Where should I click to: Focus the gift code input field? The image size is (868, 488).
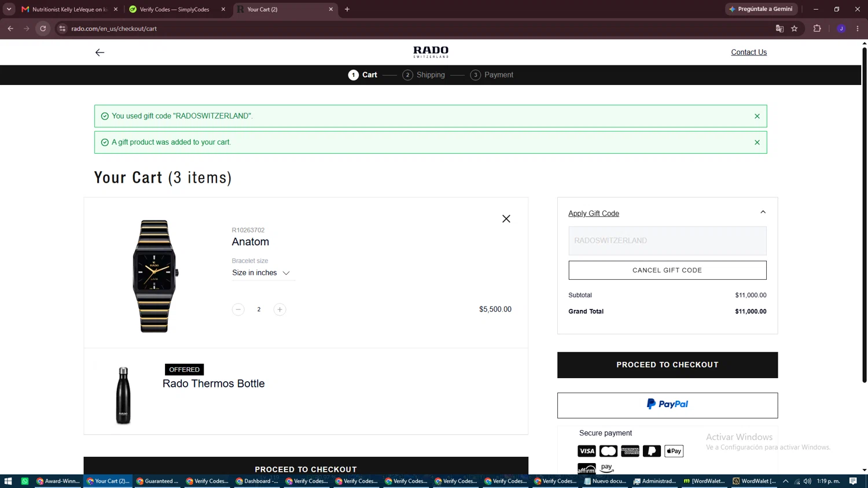pos(667,241)
